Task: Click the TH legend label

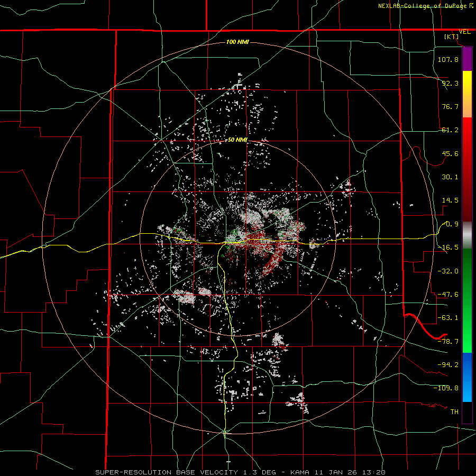Action: pyautogui.click(x=454, y=411)
